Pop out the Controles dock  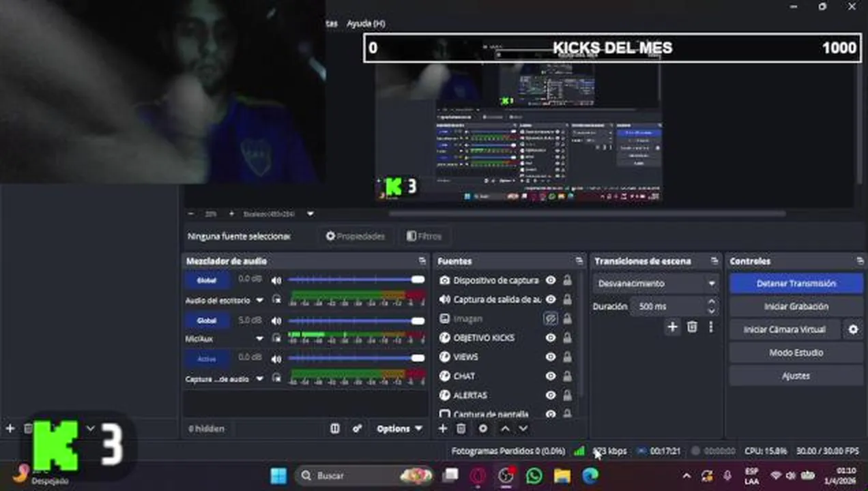859,261
